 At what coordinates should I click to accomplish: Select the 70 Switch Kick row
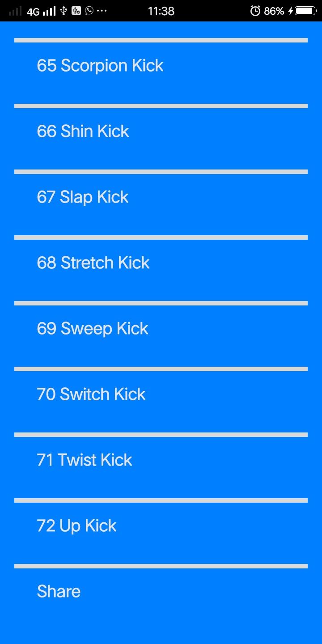[x=91, y=394]
